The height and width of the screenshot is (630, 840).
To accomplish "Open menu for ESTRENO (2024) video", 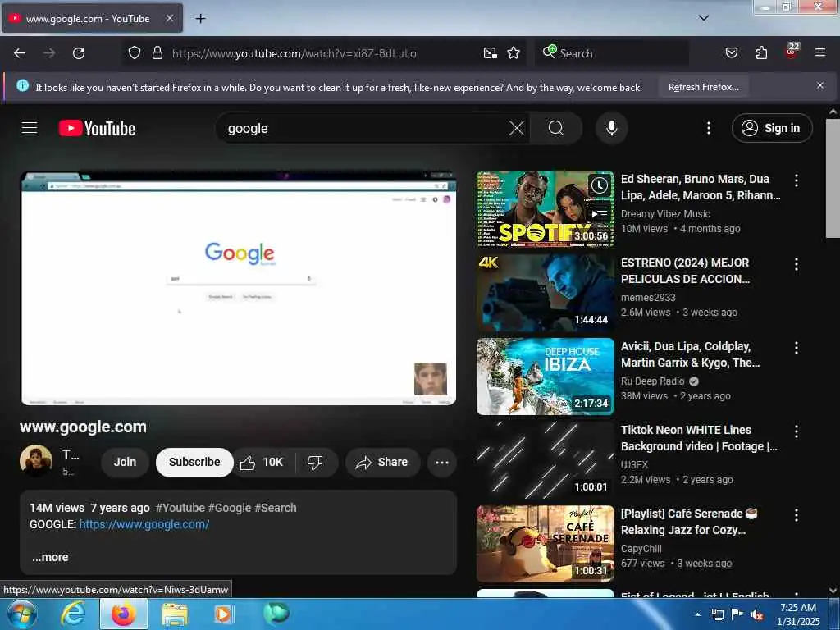I will pyautogui.click(x=796, y=264).
